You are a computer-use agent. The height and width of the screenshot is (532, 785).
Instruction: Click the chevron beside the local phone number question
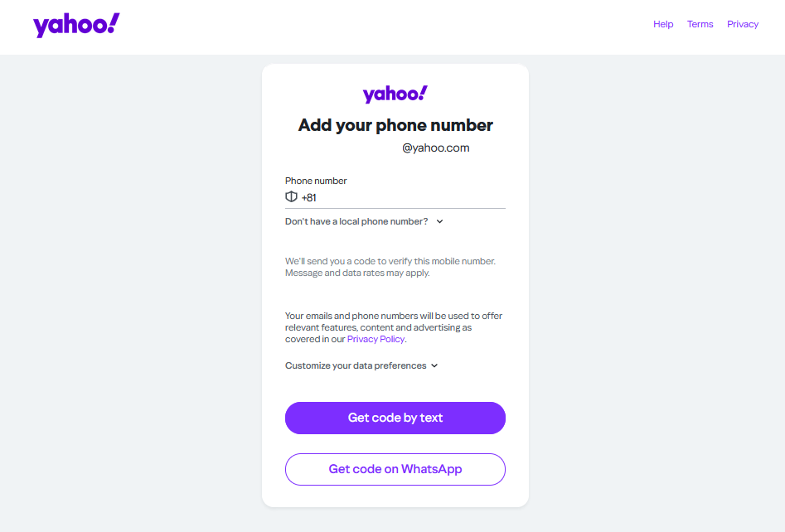coord(439,221)
